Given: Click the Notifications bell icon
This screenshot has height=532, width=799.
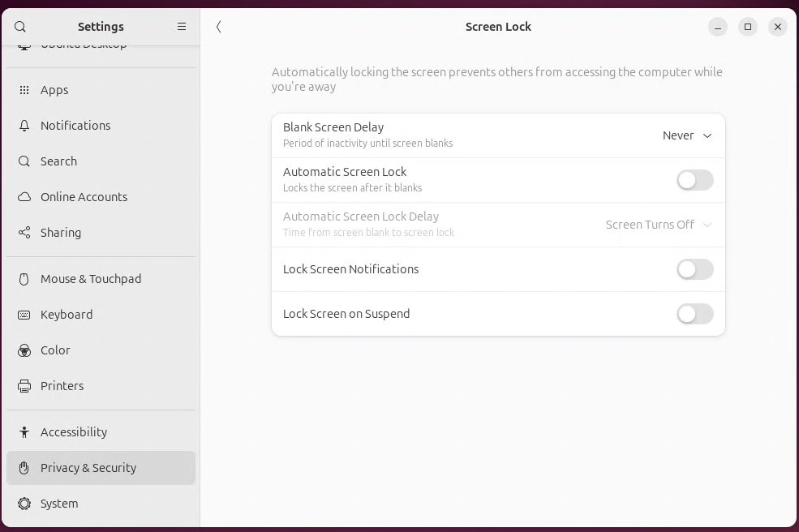Looking at the screenshot, I should pyautogui.click(x=24, y=126).
